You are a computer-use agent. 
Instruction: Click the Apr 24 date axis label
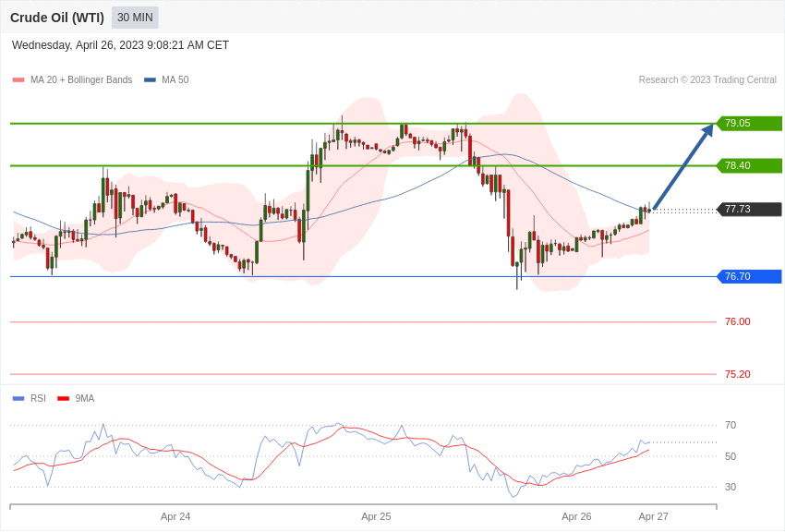coord(175,516)
